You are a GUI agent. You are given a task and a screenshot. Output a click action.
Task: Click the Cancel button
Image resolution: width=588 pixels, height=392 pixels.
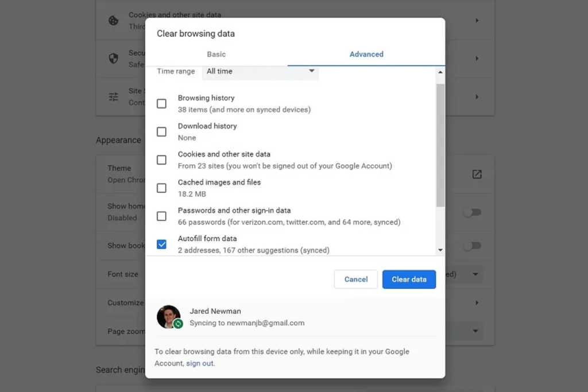pos(356,279)
